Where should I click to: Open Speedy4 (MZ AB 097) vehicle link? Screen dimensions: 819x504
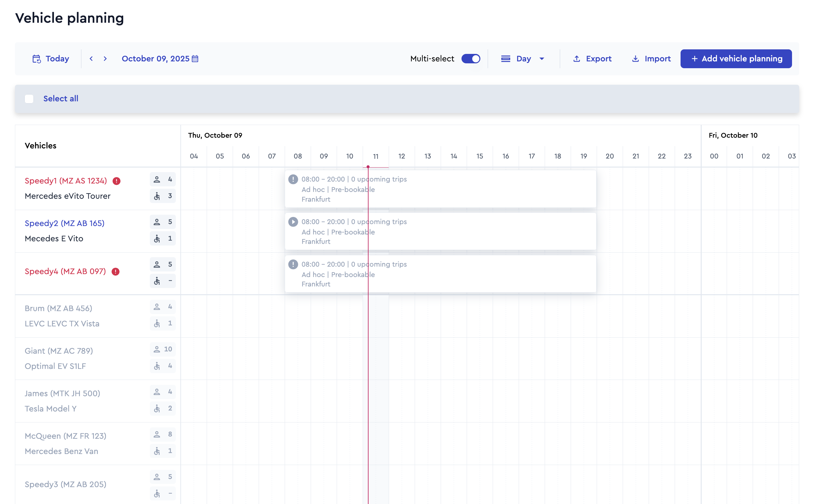tap(65, 272)
